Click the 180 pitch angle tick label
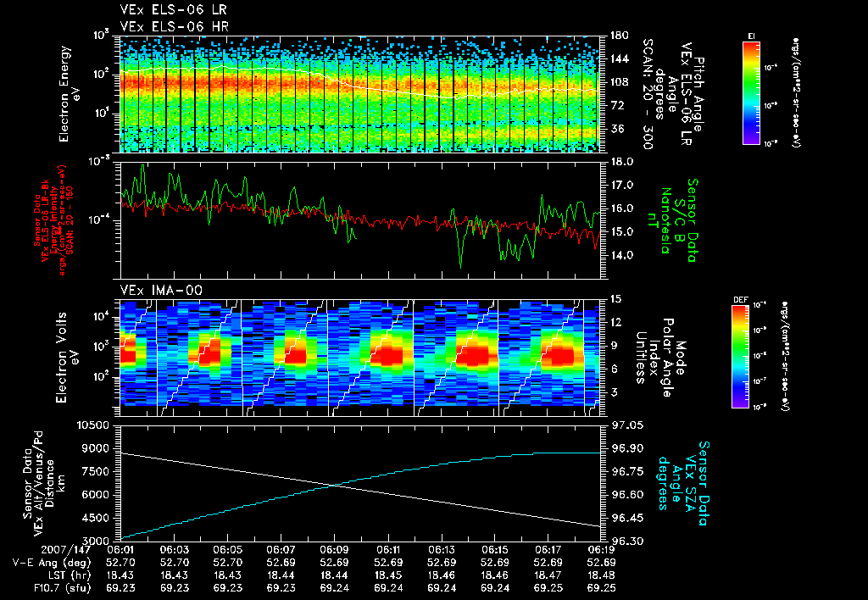 pos(620,36)
